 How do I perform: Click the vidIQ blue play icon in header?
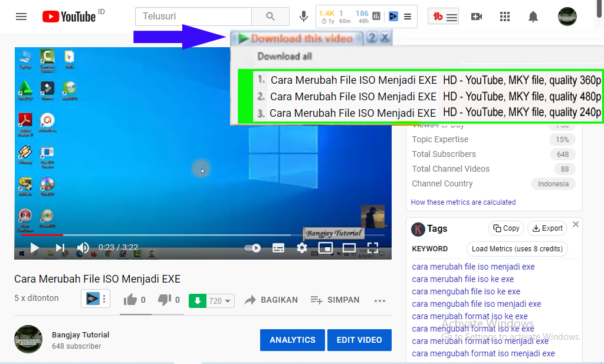pos(393,16)
